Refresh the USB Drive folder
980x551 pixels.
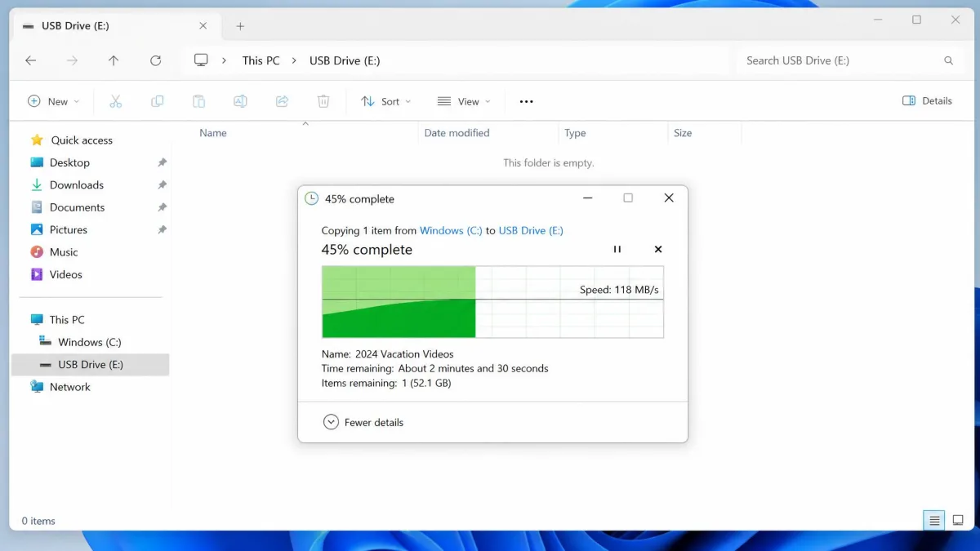pyautogui.click(x=155, y=60)
